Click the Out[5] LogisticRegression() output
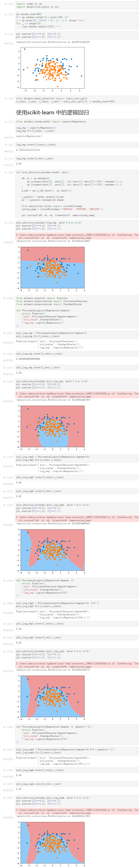This screenshot has height=868, width=139. 29,136
